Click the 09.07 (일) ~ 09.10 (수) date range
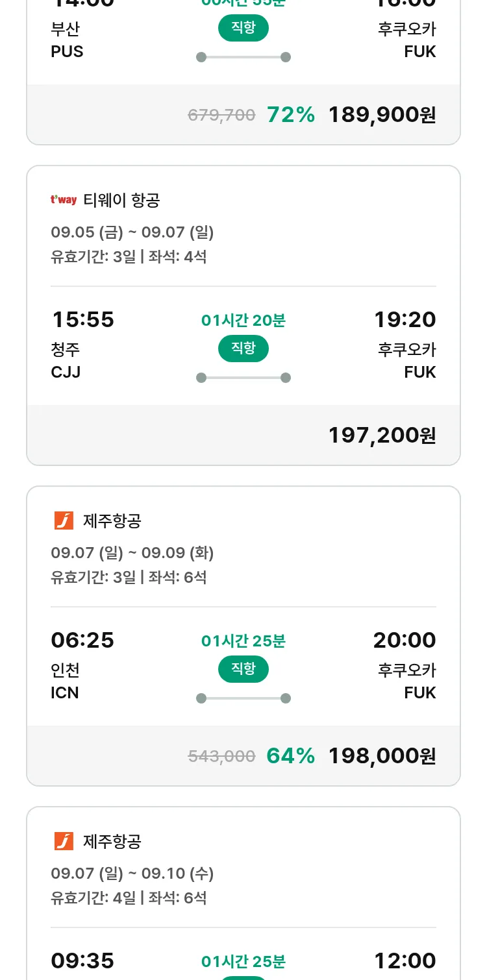This screenshot has width=487, height=980. point(132,873)
